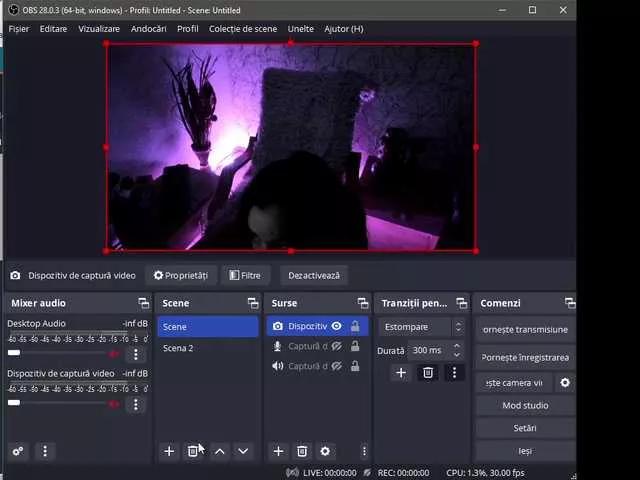The height and width of the screenshot is (480, 640).
Task: Click the Pornește înregistrarea button
Action: click(525, 357)
